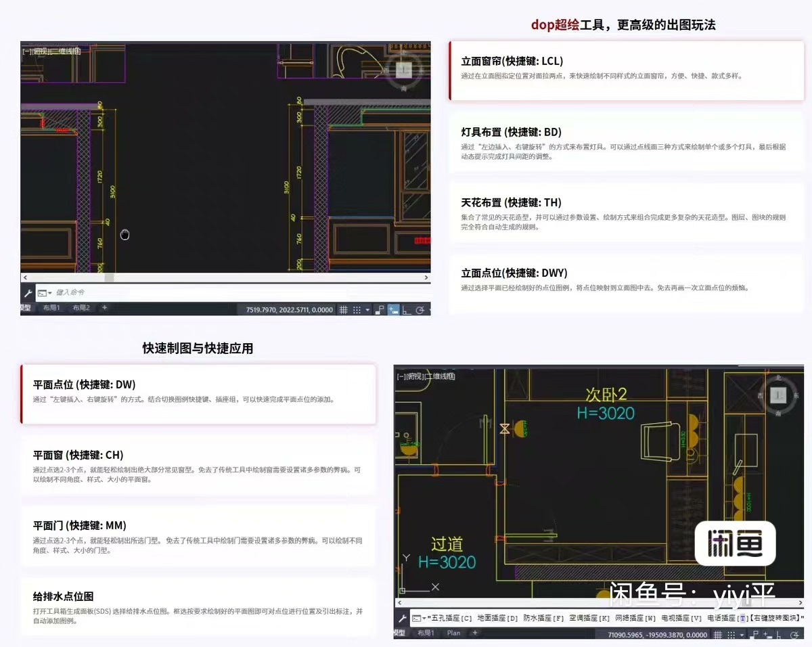Switch to 布局1 tab in upper CAD window
The width and height of the screenshot is (812, 647).
[51, 309]
